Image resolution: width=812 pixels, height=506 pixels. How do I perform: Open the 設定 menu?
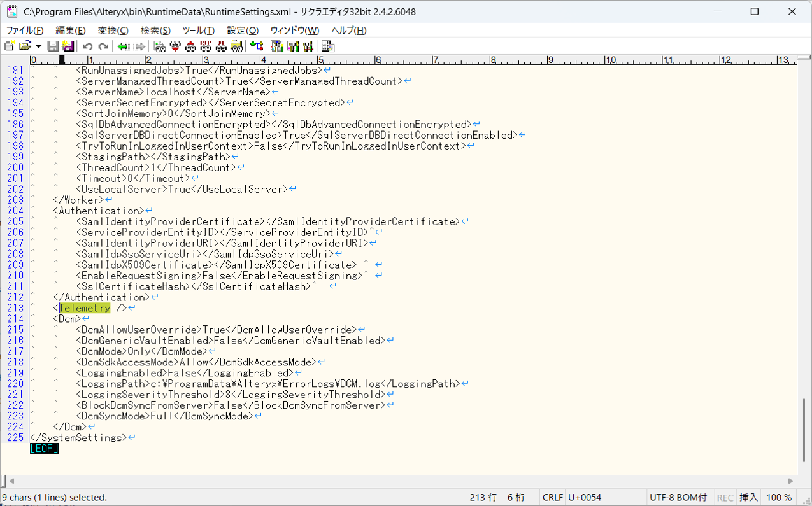(x=241, y=30)
